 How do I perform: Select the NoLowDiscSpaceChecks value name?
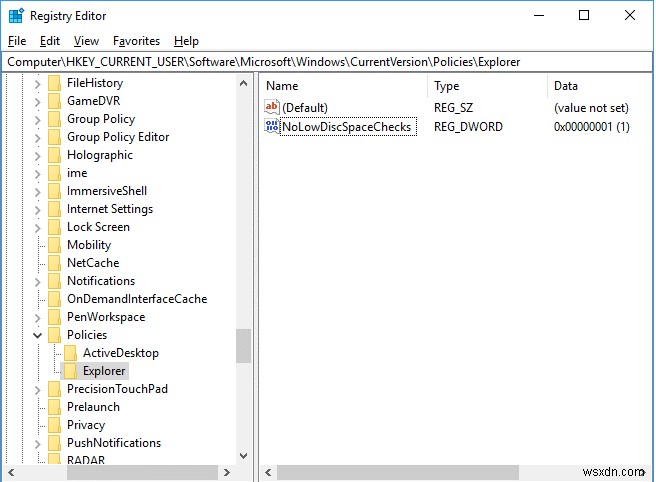pyautogui.click(x=347, y=127)
